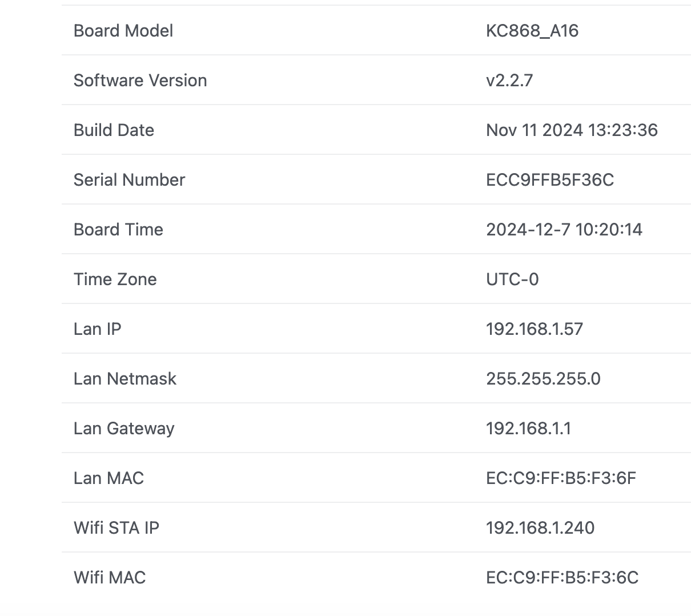Select the KC868_A16 model value
Screen dimensions: 691x616
pyautogui.click(x=532, y=31)
